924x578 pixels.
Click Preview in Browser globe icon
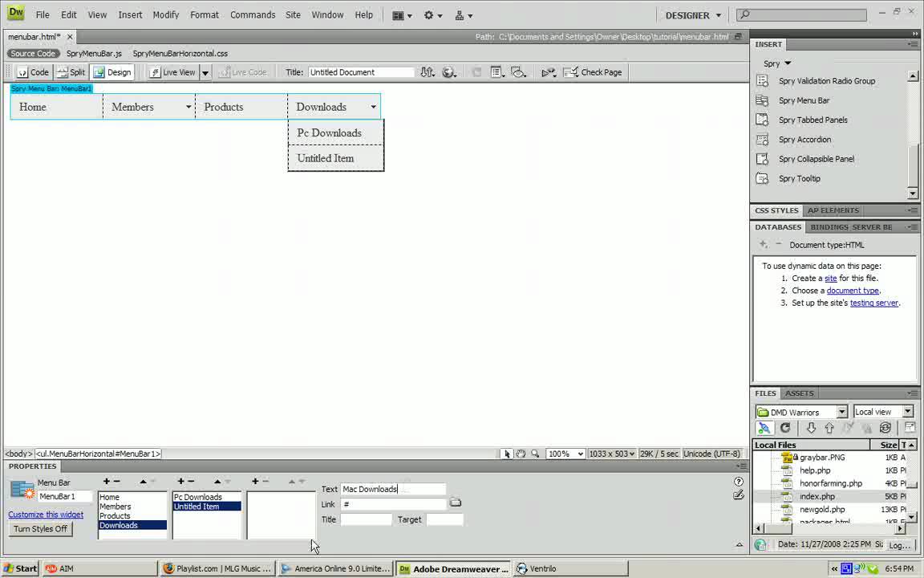coord(449,72)
